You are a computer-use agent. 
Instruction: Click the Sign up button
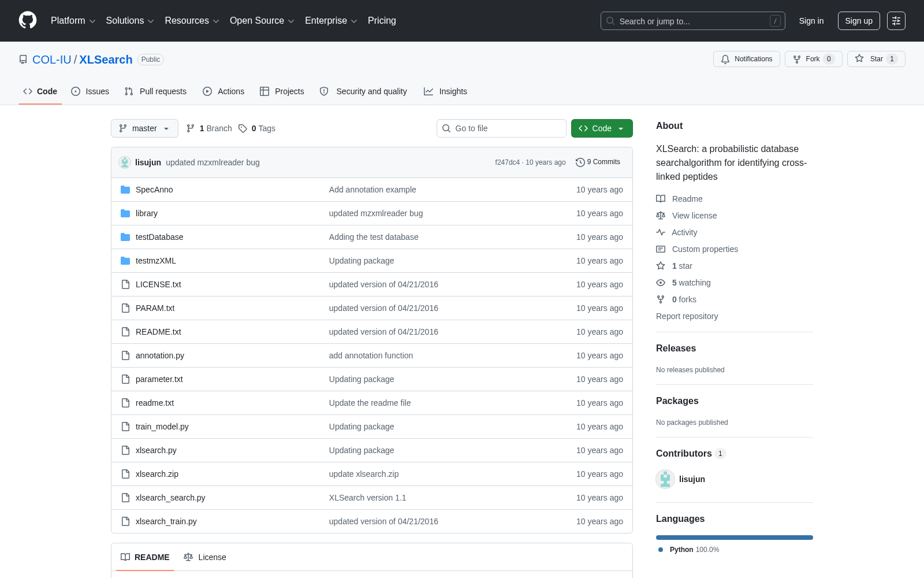tap(859, 21)
